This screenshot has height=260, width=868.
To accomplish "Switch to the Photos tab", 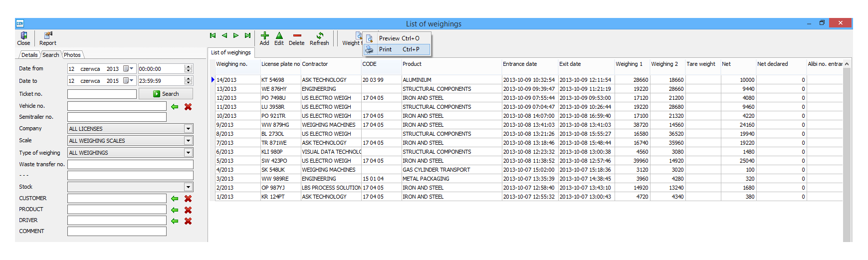I will [x=72, y=55].
